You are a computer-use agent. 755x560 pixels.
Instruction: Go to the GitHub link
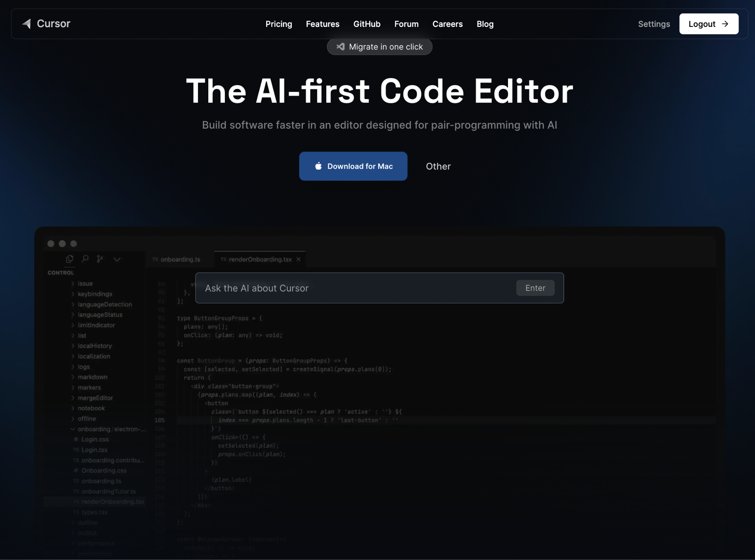coord(367,24)
